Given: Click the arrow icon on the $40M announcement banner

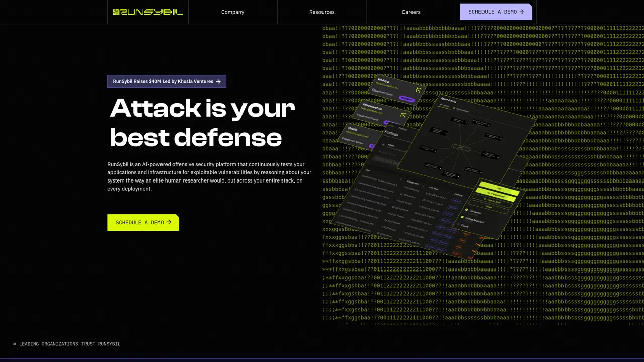Looking at the screenshot, I should click(x=218, y=81).
